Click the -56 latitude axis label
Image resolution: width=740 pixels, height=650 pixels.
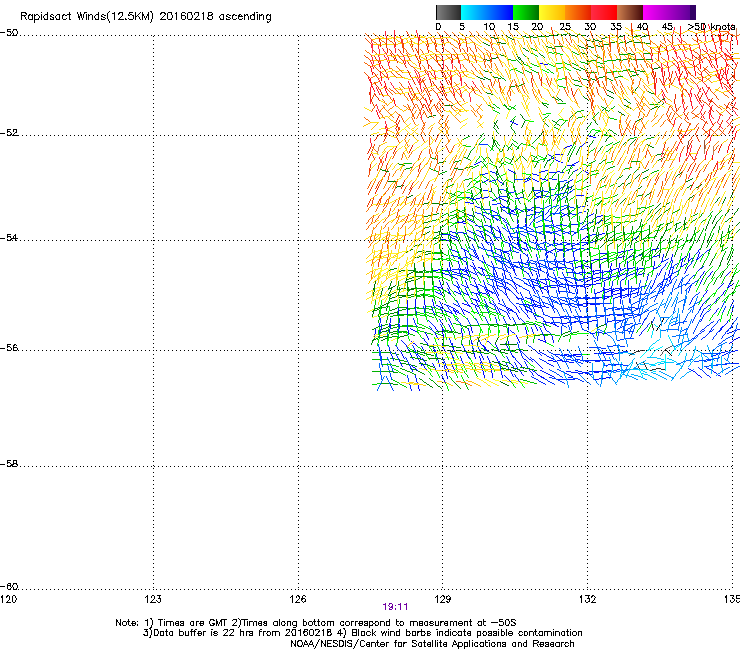9,347
